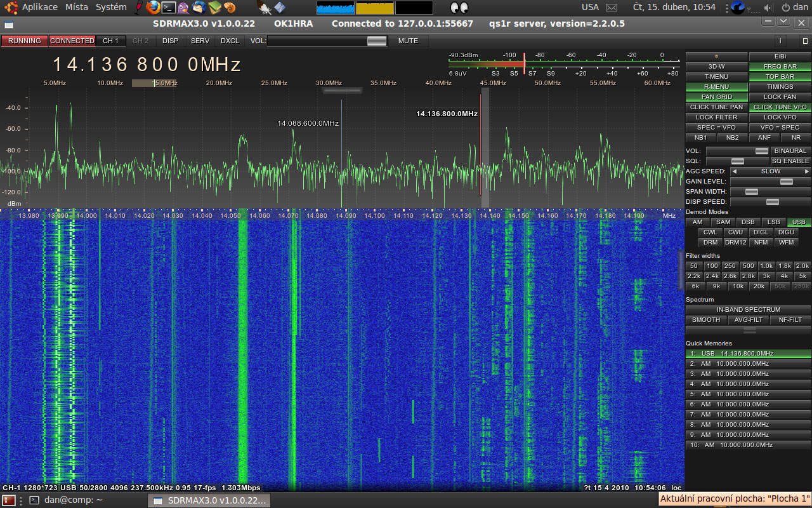Click the small square button beside info
This screenshot has width=812, height=508.
point(805,41)
